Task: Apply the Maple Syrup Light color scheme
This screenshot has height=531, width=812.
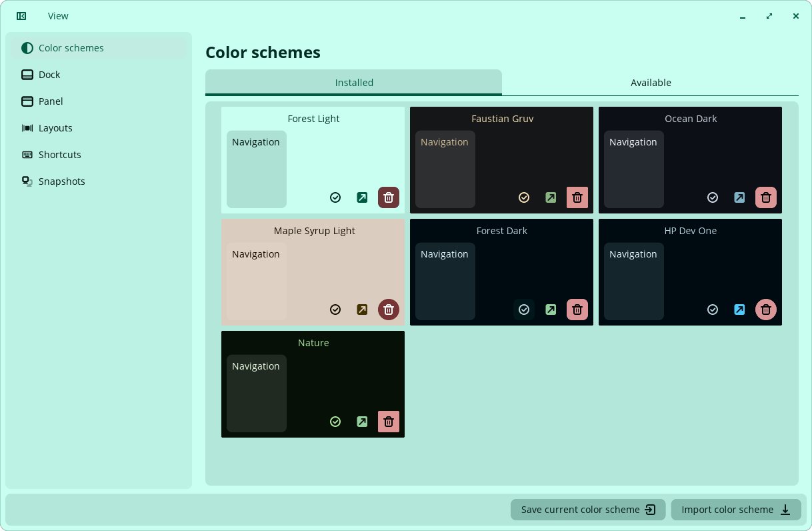Action: coord(335,310)
